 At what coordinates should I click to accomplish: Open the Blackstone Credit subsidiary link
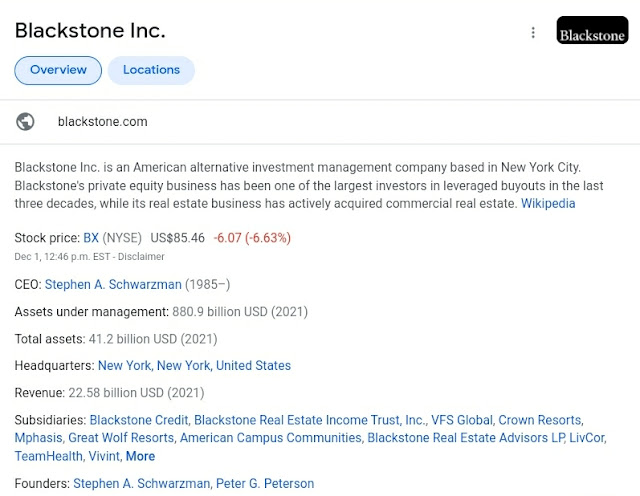tap(138, 420)
